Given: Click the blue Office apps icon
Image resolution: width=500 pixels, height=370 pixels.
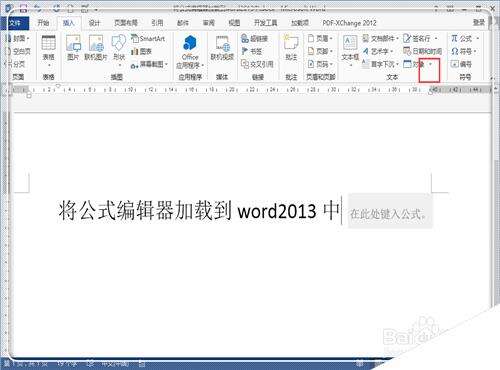Looking at the screenshot, I should pos(190,43).
